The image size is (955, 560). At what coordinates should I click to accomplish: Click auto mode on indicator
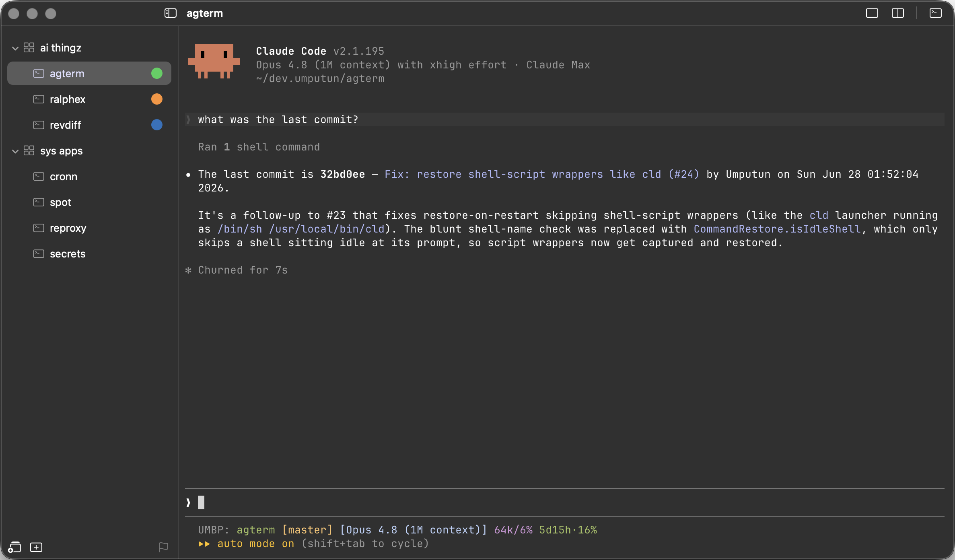click(256, 544)
